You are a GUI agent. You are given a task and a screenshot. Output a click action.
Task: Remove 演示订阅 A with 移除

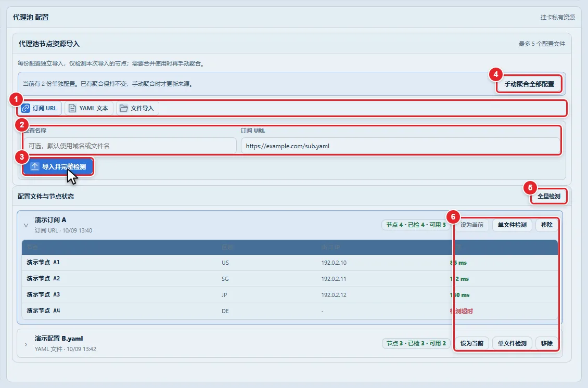tap(546, 225)
